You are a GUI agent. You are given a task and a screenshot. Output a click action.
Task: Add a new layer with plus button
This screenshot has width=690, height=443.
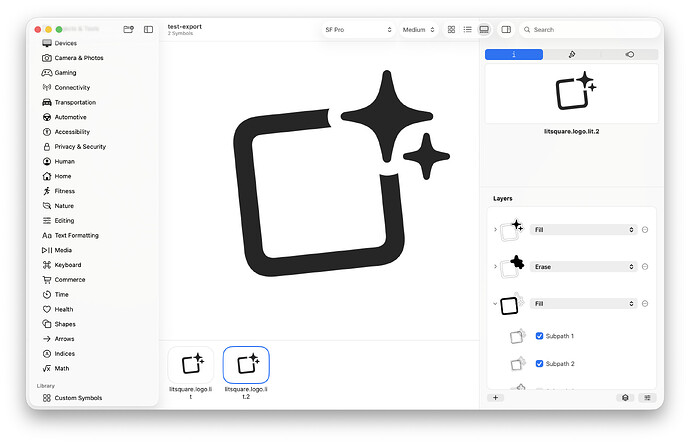pyautogui.click(x=495, y=398)
